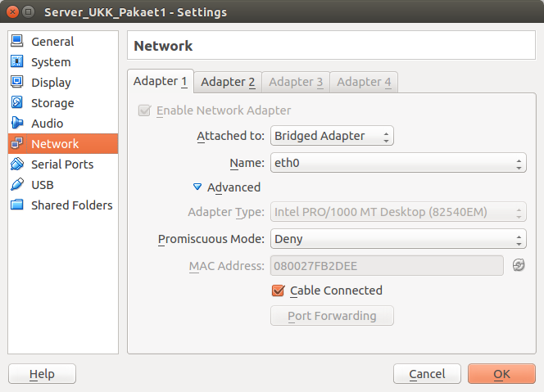Open the Storage settings icon
The width and height of the screenshot is (544, 392).
point(16,103)
